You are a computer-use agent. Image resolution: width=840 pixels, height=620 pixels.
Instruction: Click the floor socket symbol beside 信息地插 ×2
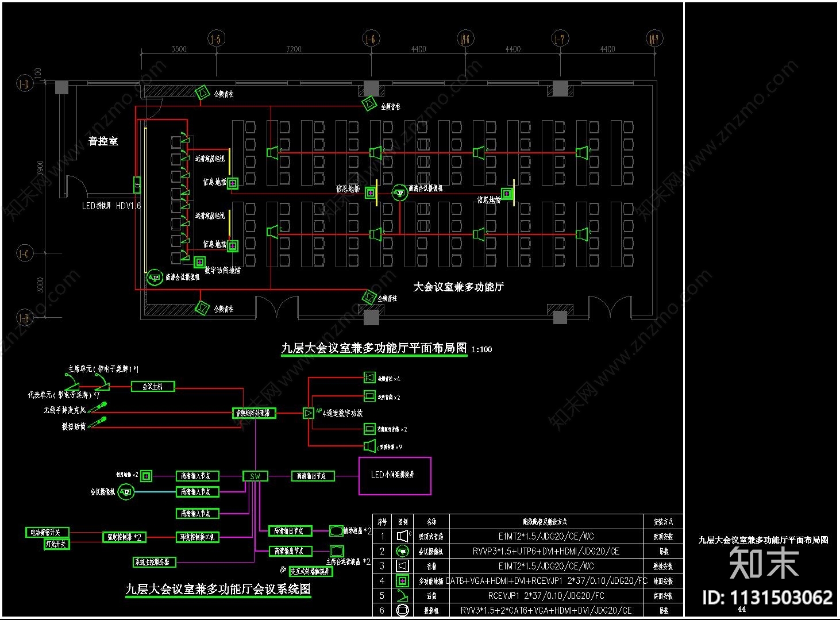coord(147,476)
